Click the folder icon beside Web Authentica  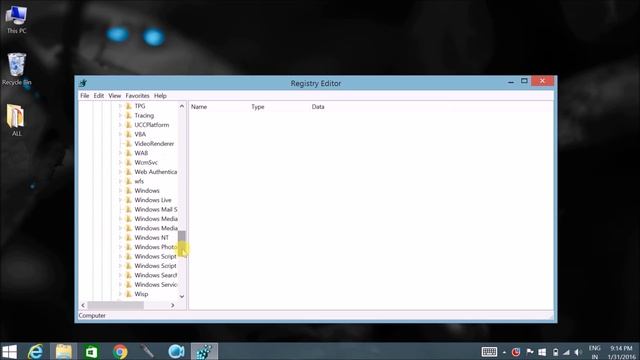[128, 172]
